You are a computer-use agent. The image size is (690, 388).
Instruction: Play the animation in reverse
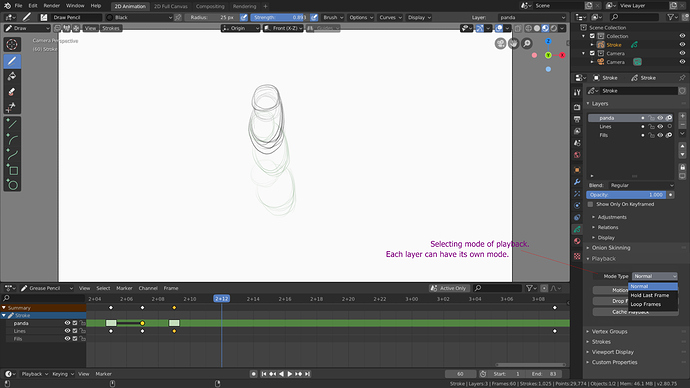pyautogui.click(x=281, y=374)
